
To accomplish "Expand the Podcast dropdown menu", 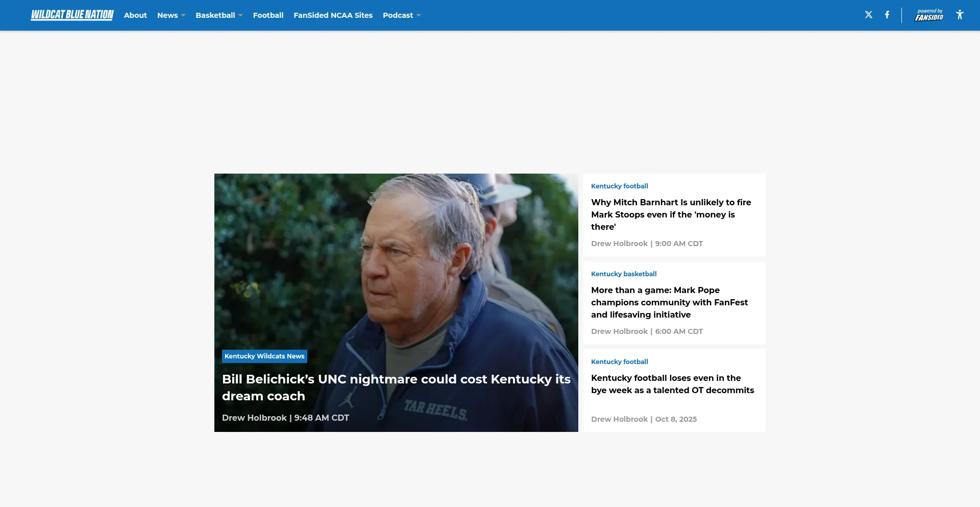I will [401, 15].
